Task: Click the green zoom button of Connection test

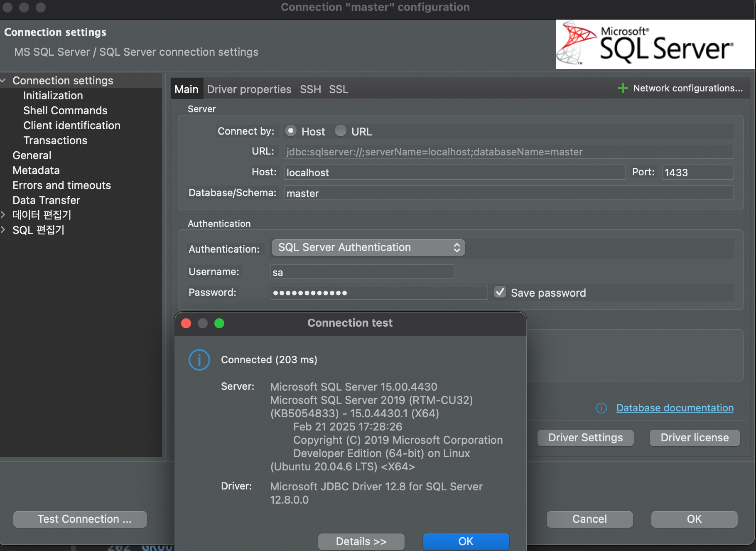Action: pos(219,323)
